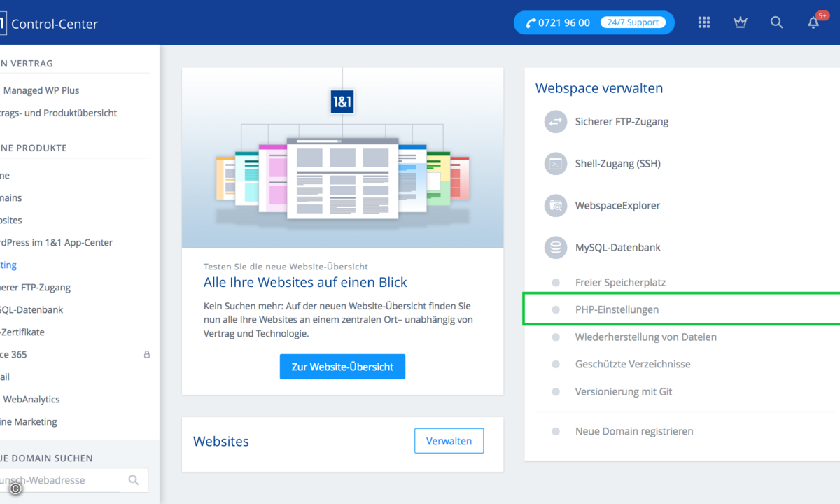This screenshot has height=504, width=840.
Task: Click the MySQL-Datenbank database icon
Action: [x=556, y=248]
